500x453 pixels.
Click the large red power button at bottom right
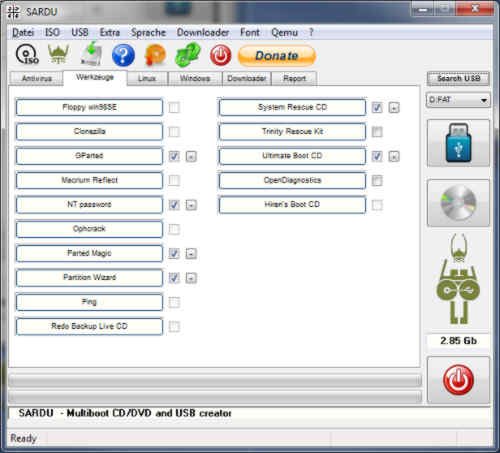coord(458,380)
